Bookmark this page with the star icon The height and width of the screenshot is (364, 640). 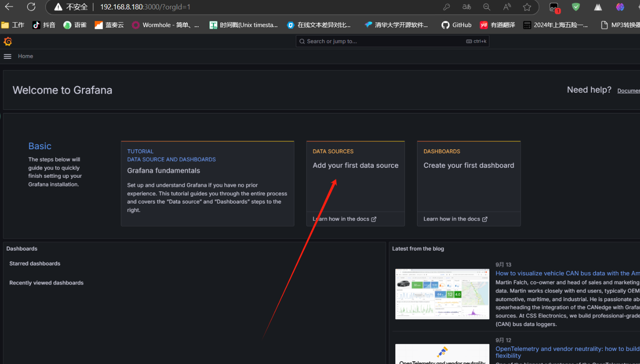pos(527,7)
